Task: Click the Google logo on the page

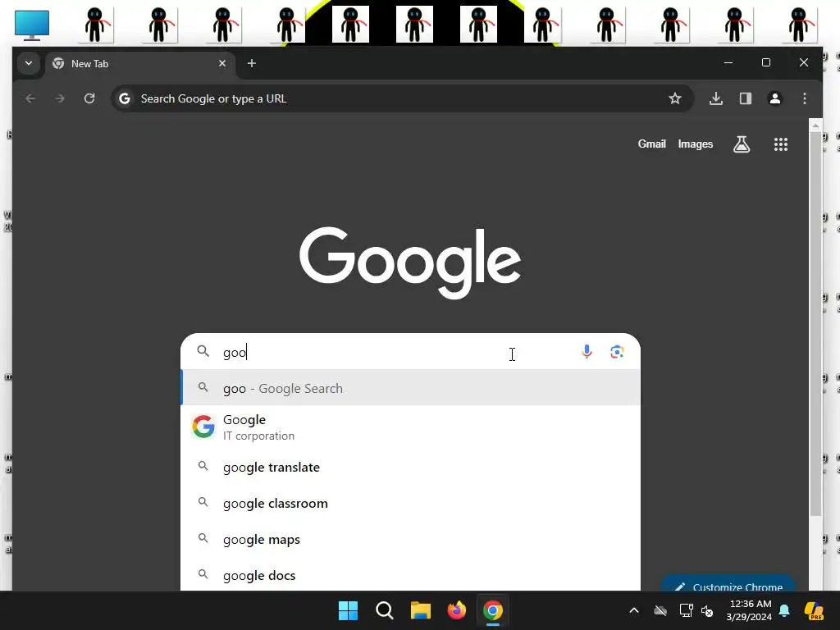Action: point(410,262)
